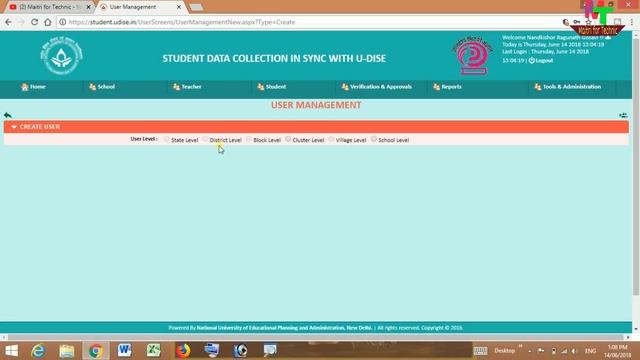The width and height of the screenshot is (640, 360).
Task: Open the Home menu
Action: coord(33,87)
